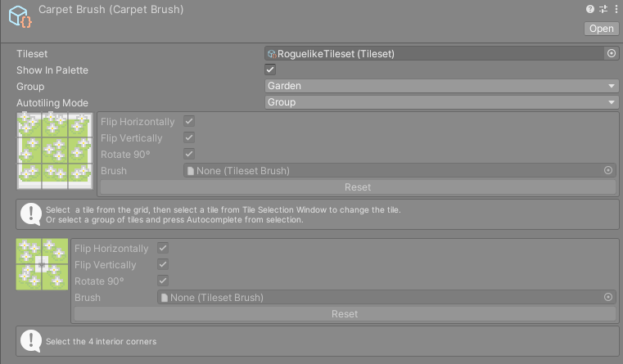The height and width of the screenshot is (364, 623).
Task: Select the top-left interior corner tile
Action: (x=29, y=251)
